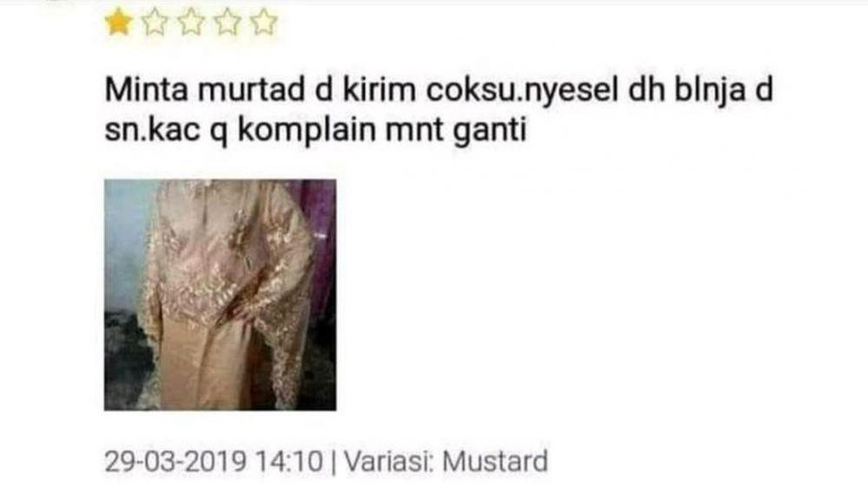Select the second empty rating star
This screenshot has width=868, height=484.
click(x=155, y=23)
